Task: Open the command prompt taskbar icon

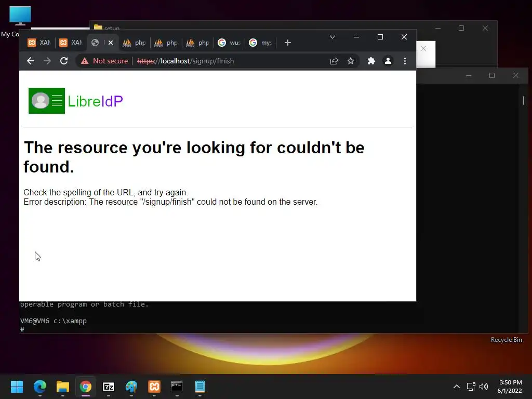Action: pos(177,387)
